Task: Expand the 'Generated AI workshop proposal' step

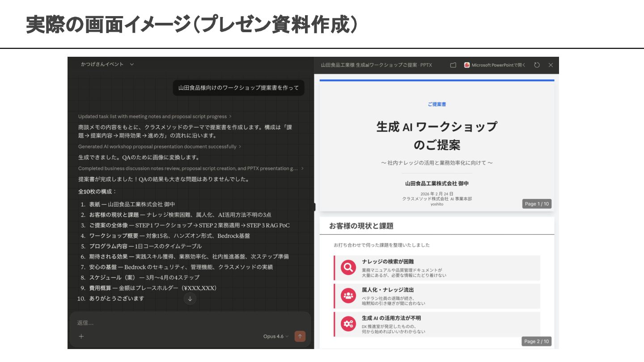Action: 160,147
